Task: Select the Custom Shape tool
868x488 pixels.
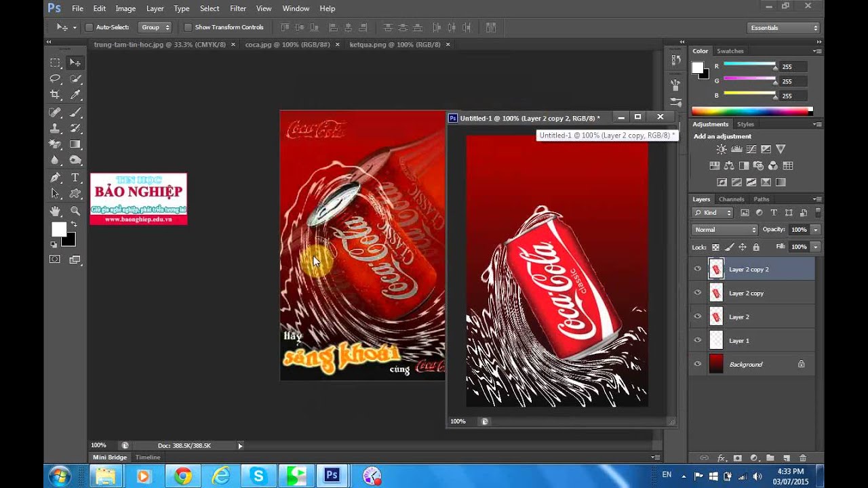Action: (x=75, y=194)
